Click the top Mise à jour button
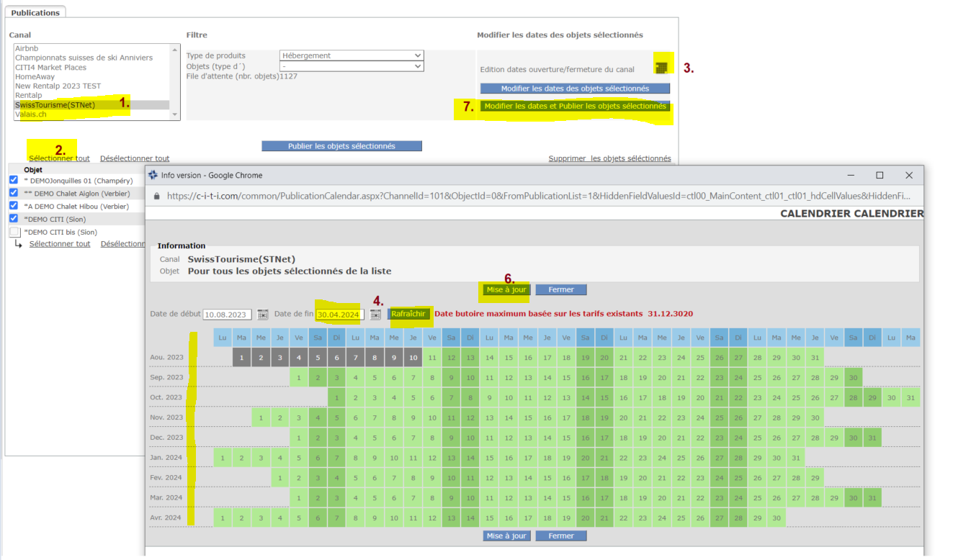Viewport: 953px width, 560px height. (x=507, y=289)
